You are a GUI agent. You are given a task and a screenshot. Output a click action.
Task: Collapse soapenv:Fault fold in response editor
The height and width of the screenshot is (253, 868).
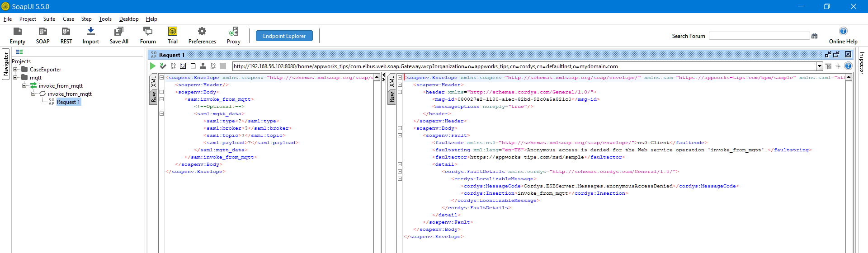[400, 136]
